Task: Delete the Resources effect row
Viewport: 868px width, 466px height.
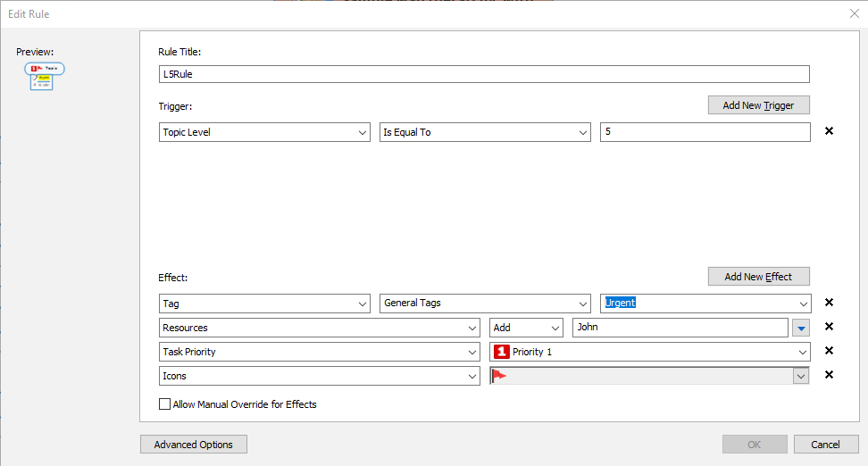Action: (829, 327)
